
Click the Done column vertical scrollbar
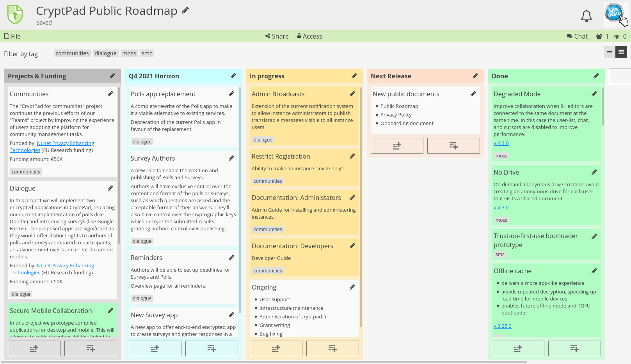click(603, 106)
